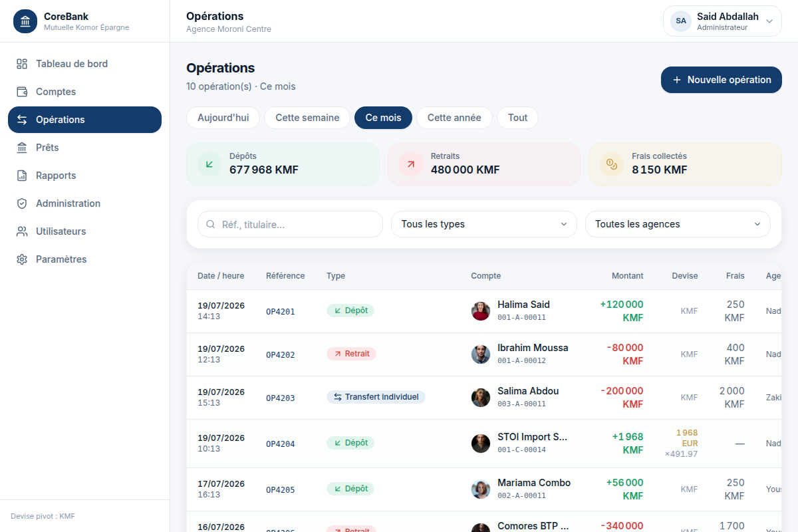Click the Nouvelle opération button
The width and height of the screenshot is (798, 532).
tap(722, 80)
